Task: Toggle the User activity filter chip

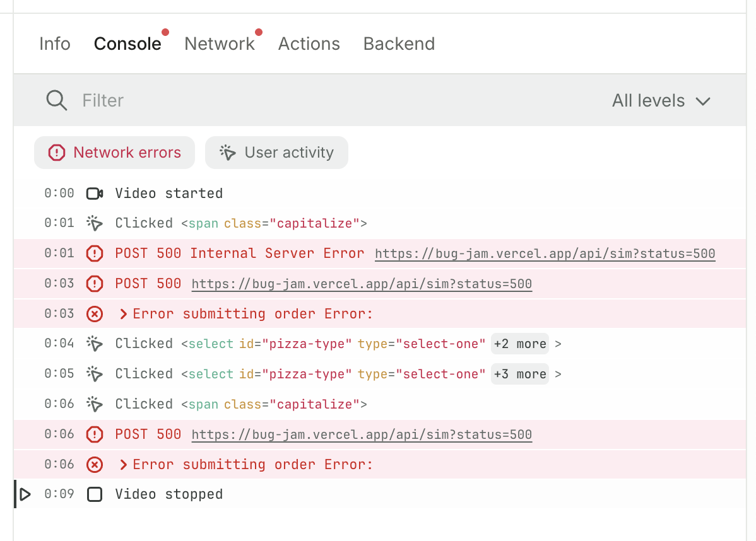Action: click(276, 153)
